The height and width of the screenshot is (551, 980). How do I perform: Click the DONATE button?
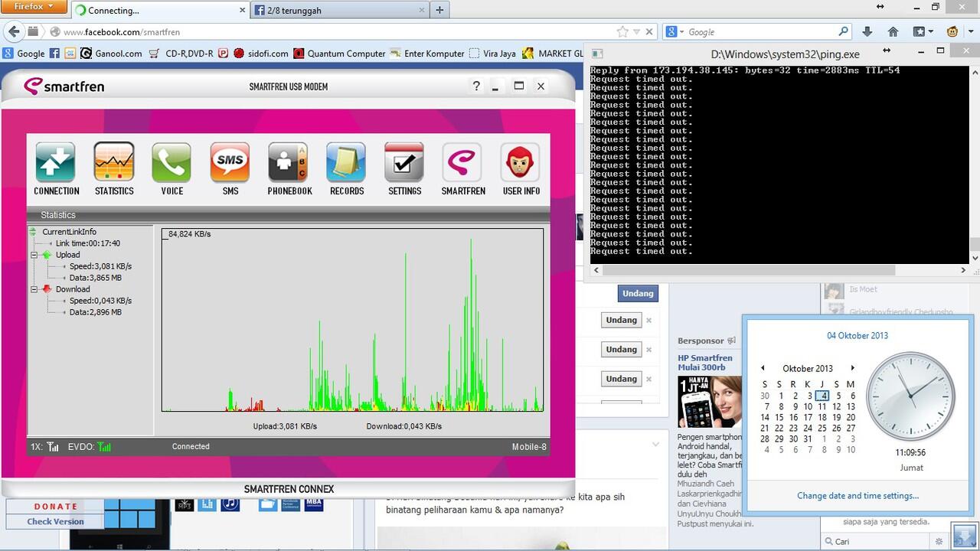(x=56, y=507)
